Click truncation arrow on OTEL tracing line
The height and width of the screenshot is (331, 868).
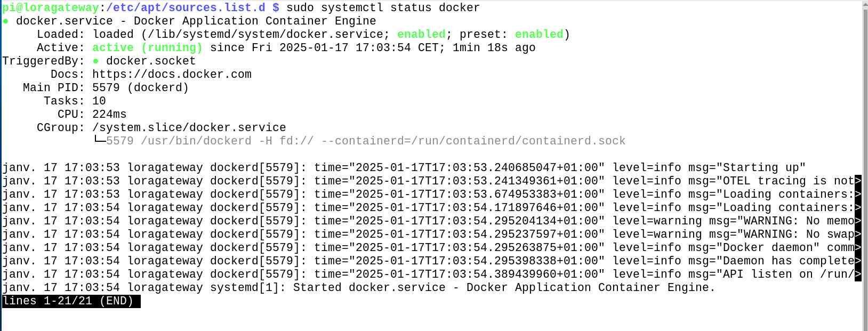click(858, 181)
